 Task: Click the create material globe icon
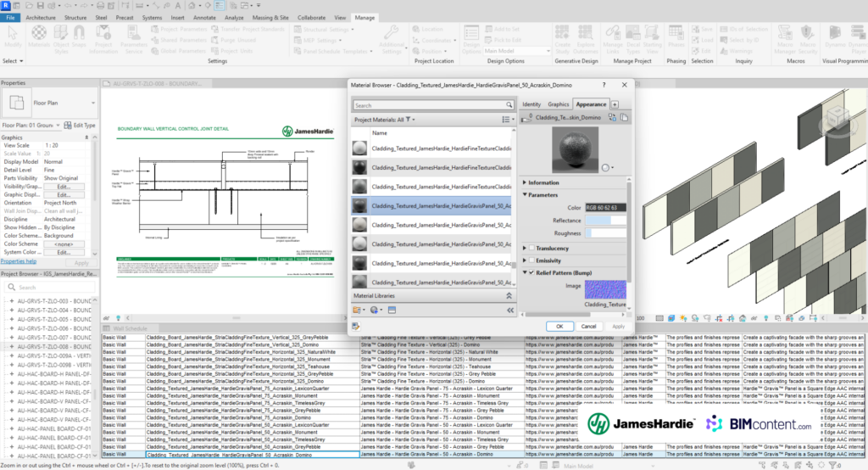pos(375,310)
